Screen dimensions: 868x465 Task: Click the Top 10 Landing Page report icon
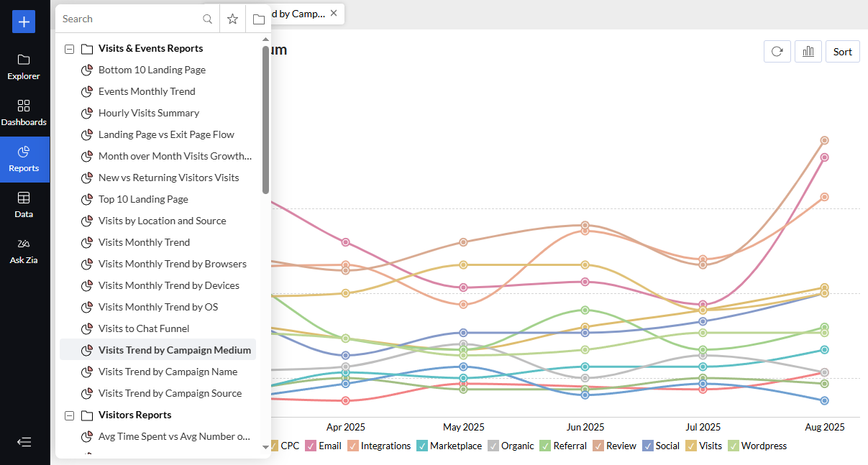tap(87, 200)
